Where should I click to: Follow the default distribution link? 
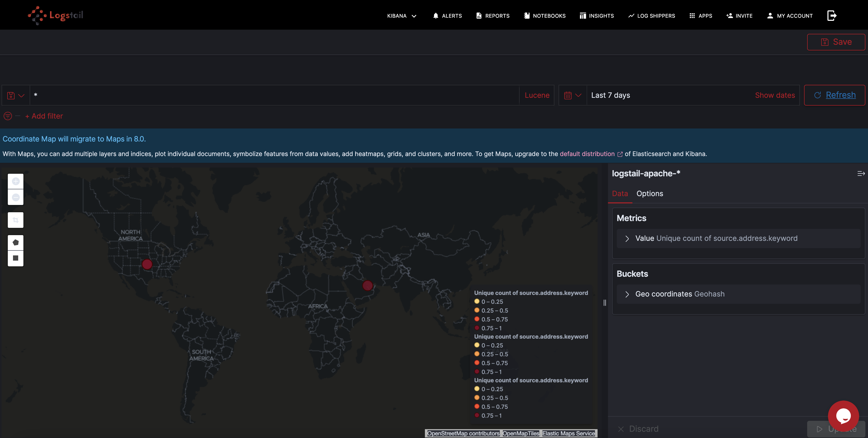tap(587, 154)
